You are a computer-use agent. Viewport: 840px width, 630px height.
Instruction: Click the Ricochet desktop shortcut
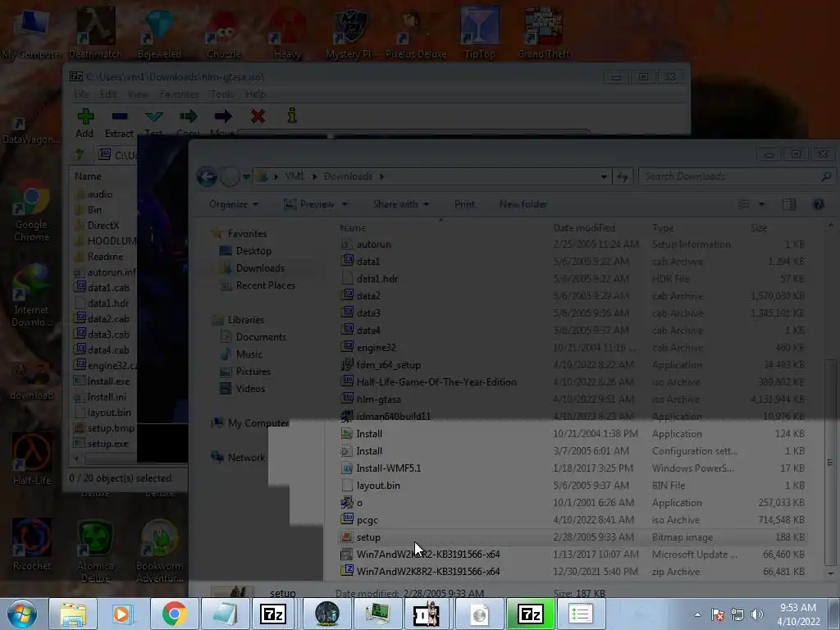[x=32, y=544]
